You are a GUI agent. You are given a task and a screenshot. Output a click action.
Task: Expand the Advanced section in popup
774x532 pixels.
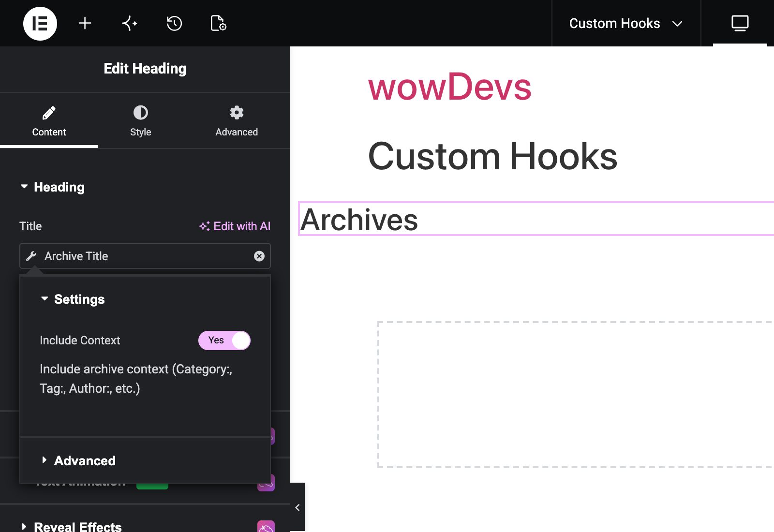point(79,461)
